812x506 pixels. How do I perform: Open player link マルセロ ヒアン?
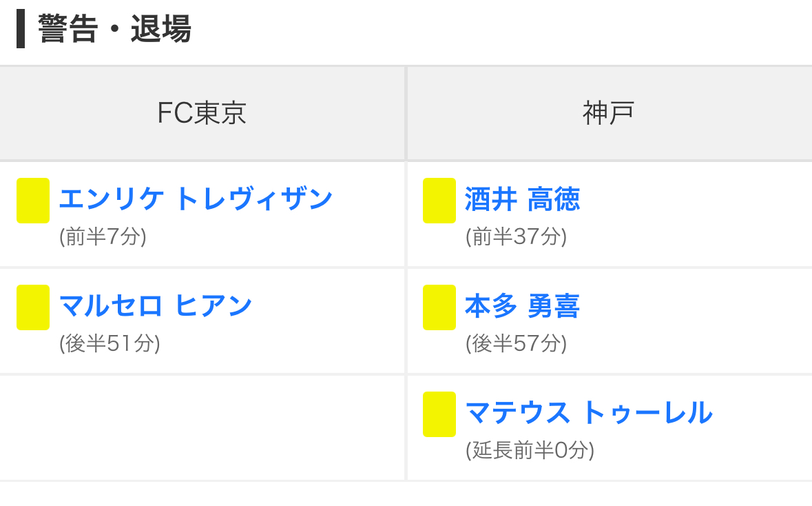point(156,305)
